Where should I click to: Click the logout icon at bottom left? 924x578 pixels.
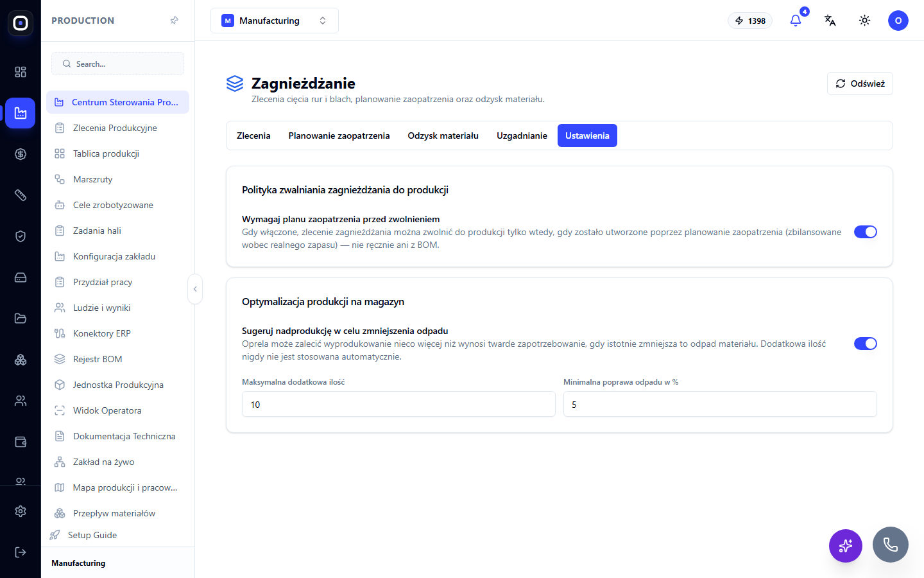[x=21, y=552]
